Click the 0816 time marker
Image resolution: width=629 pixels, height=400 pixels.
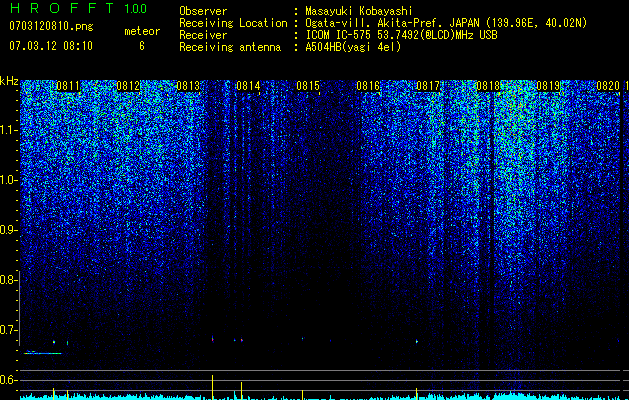(368, 86)
